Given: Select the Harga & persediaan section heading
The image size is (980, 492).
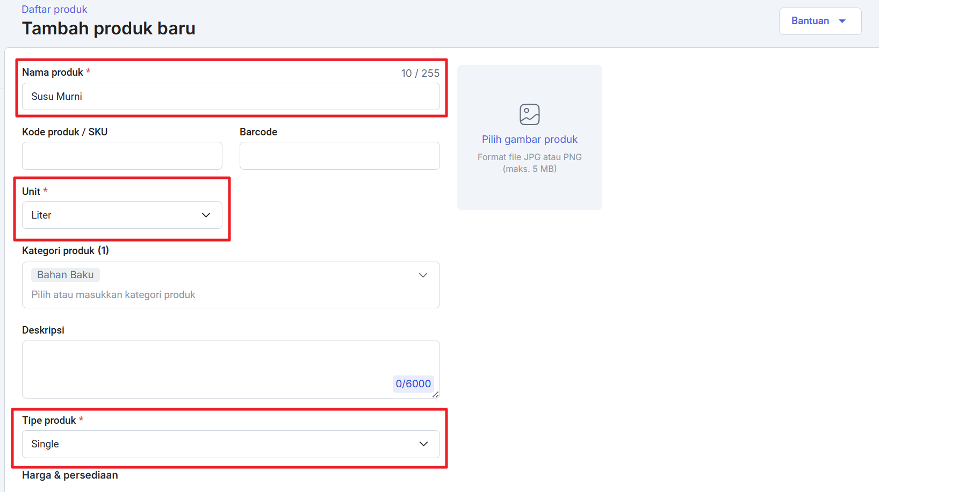Looking at the screenshot, I should tap(70, 475).
